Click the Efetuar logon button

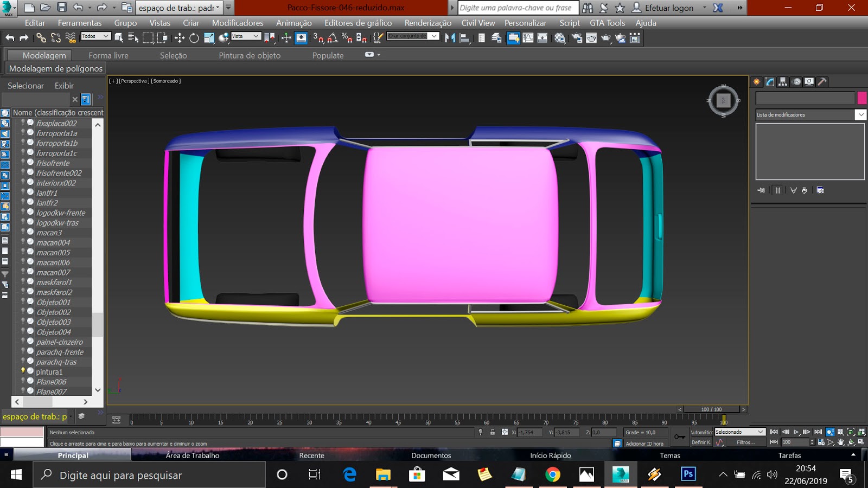[668, 8]
